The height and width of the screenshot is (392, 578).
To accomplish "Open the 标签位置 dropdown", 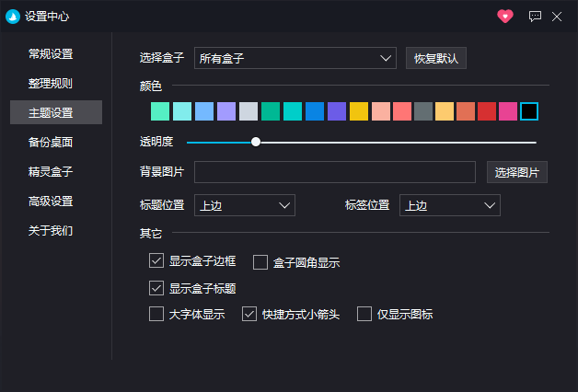I will (x=450, y=205).
